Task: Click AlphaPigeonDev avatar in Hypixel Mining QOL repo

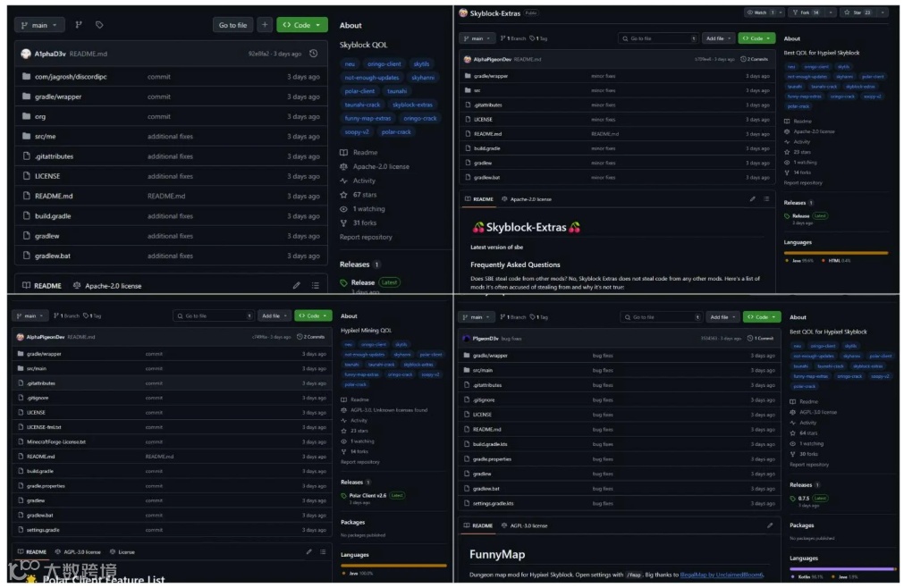Action: pyautogui.click(x=21, y=337)
